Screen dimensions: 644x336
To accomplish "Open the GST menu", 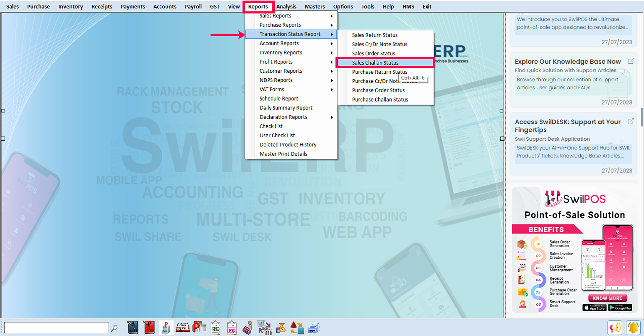I will [x=215, y=6].
